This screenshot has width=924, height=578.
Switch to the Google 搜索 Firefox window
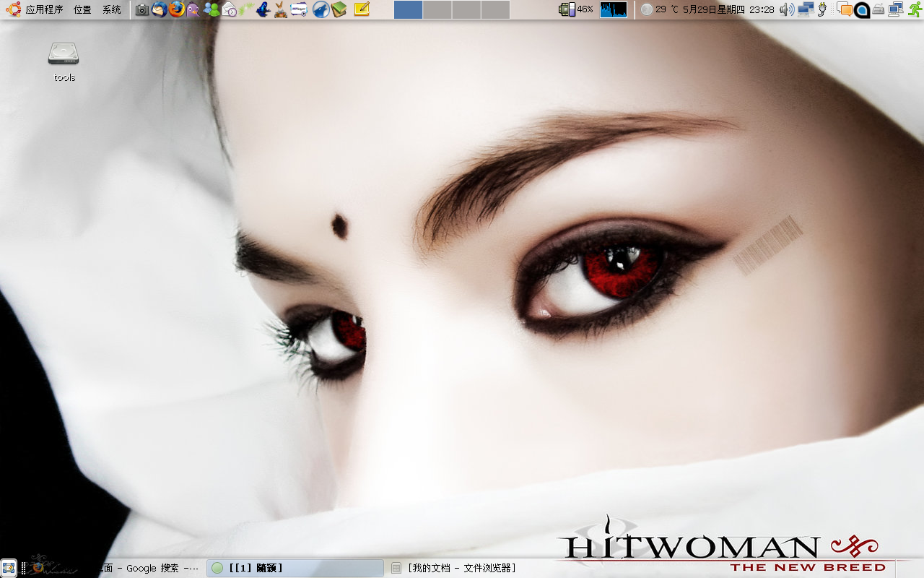point(115,568)
